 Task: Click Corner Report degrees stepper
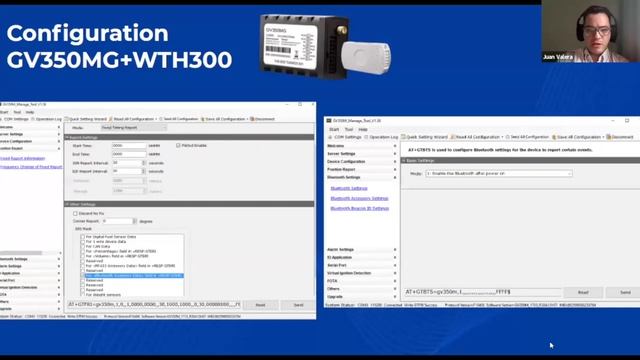[135, 221]
